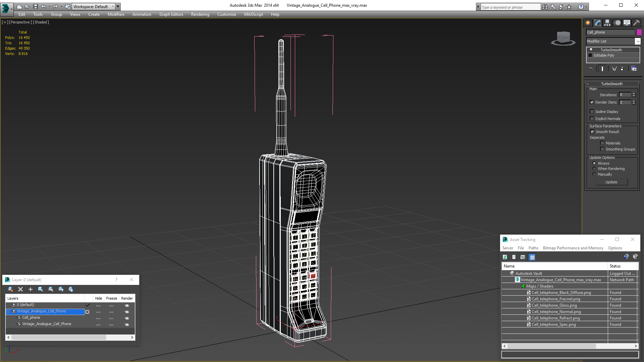Click the Save File toolbar icon
Viewport: 644px width, 362px height.
[x=36, y=6]
